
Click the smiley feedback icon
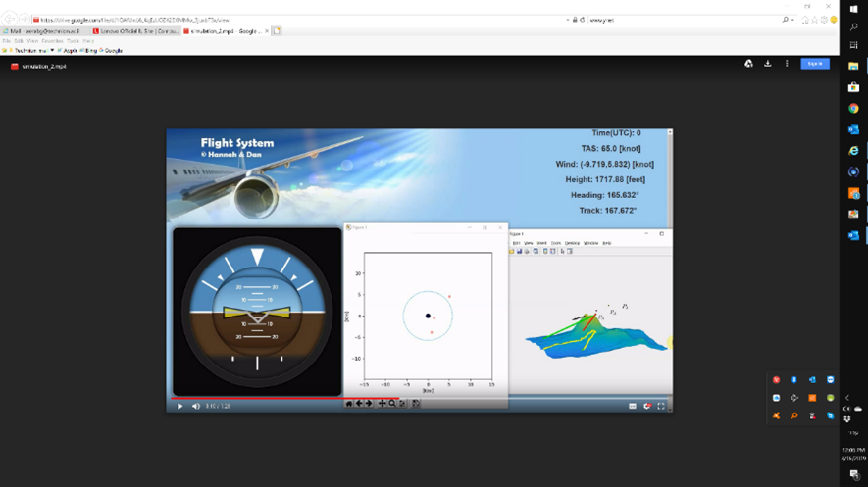click(x=833, y=20)
